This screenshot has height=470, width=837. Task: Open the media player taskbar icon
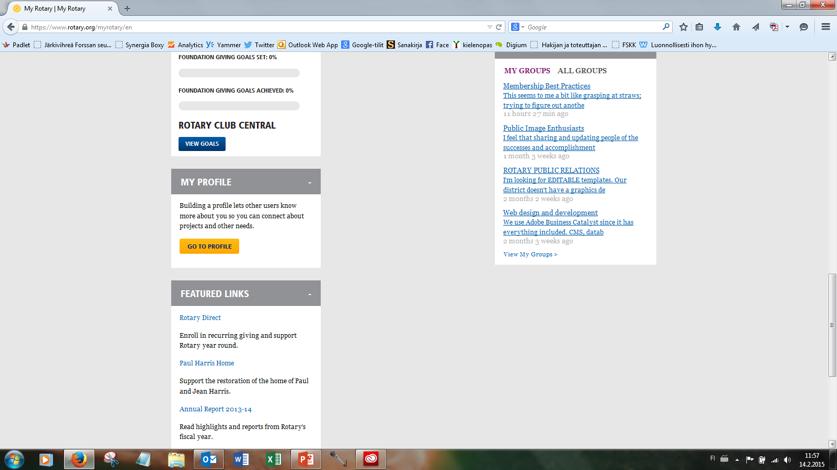46,459
